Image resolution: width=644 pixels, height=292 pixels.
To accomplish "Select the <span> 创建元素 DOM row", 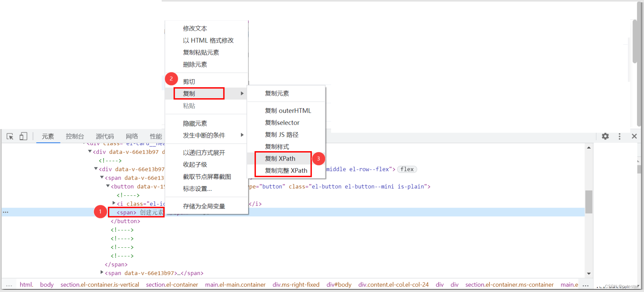I will coord(293,212).
